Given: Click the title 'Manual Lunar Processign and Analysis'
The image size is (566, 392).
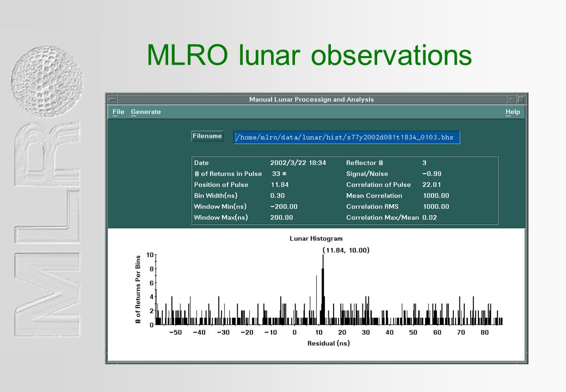Looking at the screenshot, I should (311, 99).
